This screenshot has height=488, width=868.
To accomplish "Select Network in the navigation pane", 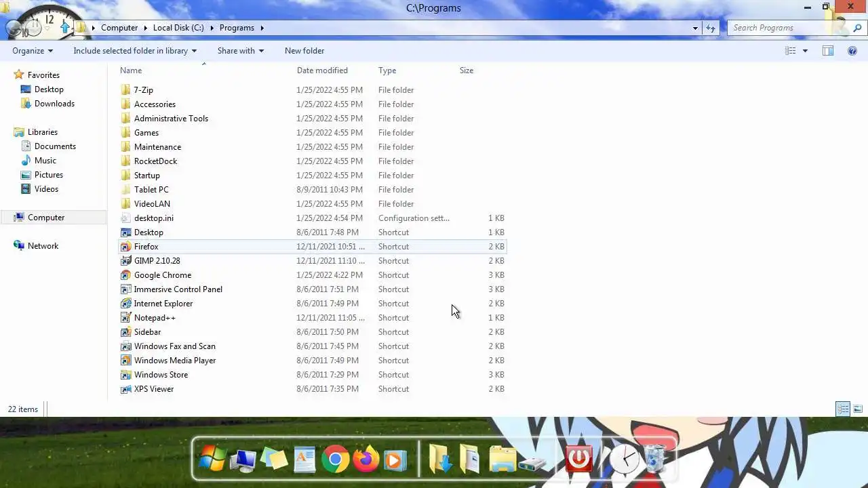I will pos(43,246).
